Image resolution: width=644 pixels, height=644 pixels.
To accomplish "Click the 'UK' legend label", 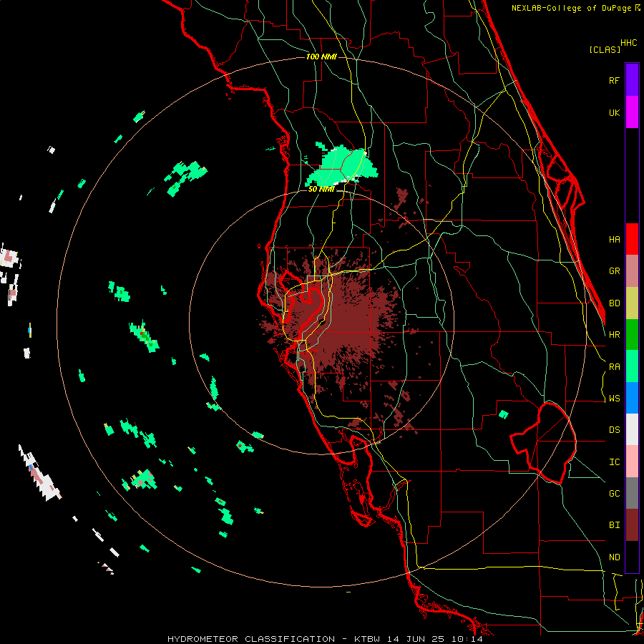I will coord(614,112).
